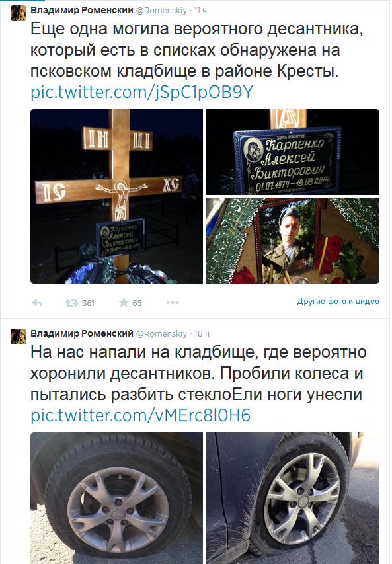Favorite the first tweet using star icon
Viewport: 392px width, 564px height.
124,303
